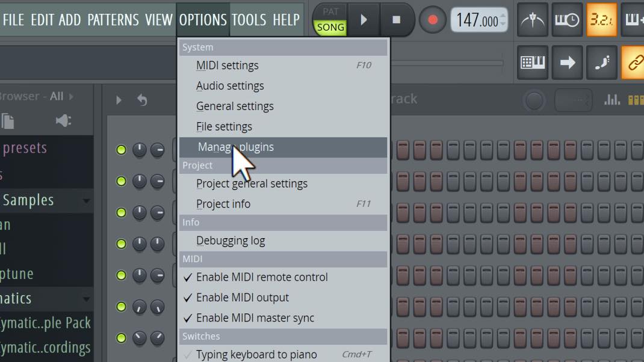Mute the fourth channel green LED
The height and width of the screenshot is (362, 644).
[121, 244]
